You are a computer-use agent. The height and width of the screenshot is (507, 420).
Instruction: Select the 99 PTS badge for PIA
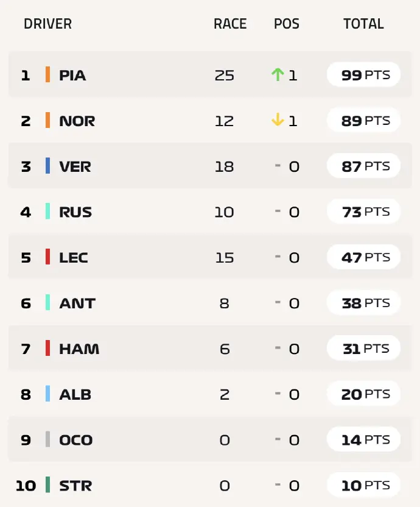pos(364,75)
